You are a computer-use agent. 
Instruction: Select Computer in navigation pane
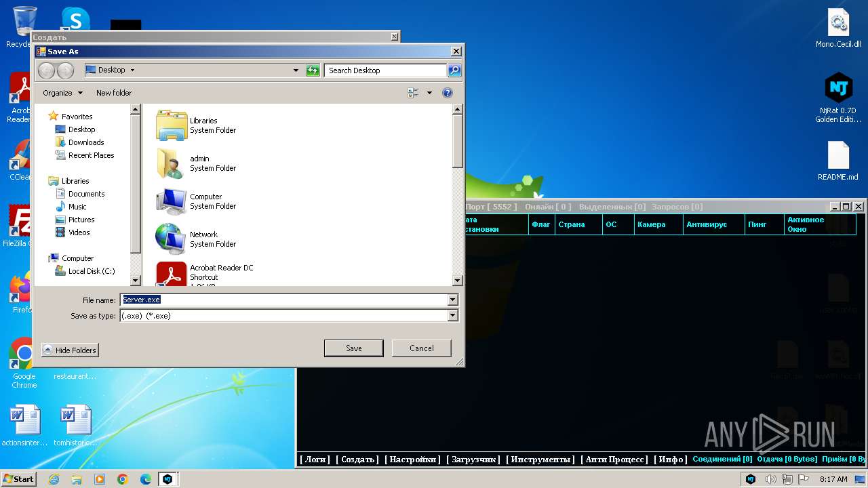click(x=77, y=258)
